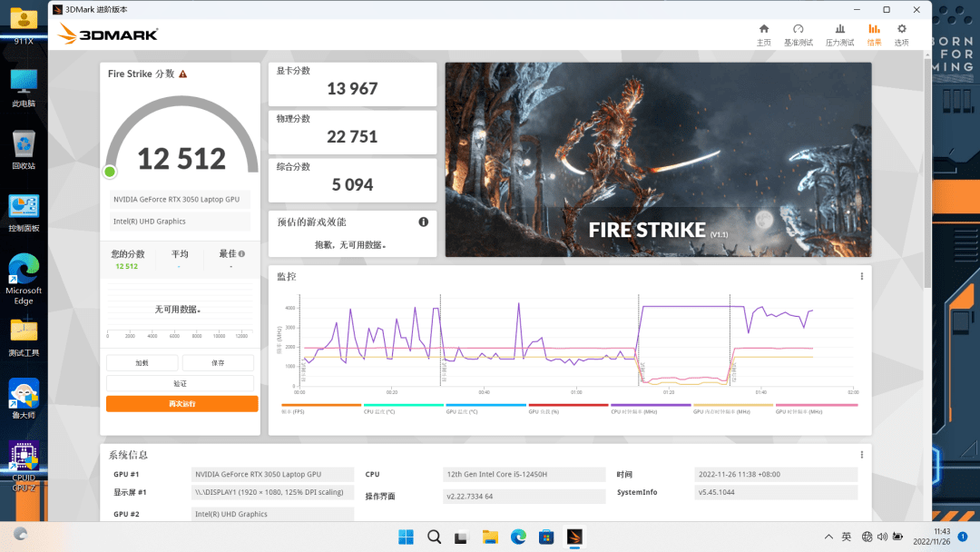Click the info icon in 预估的游戏效能
The height and width of the screenshot is (552, 980).
coord(423,222)
